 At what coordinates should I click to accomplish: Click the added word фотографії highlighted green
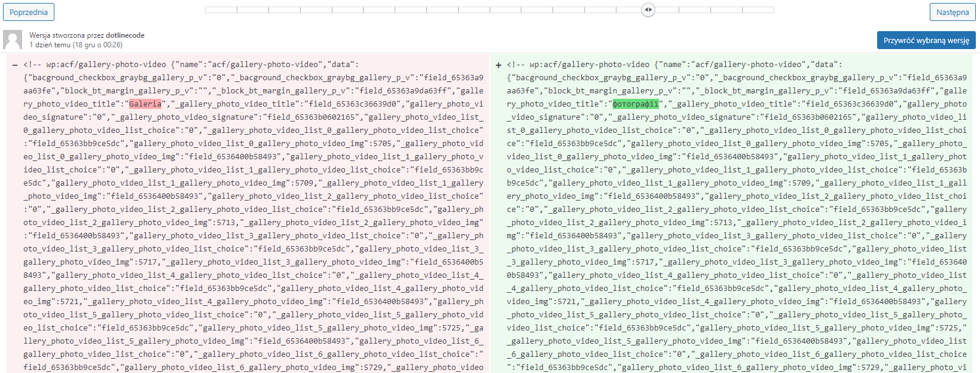coord(636,104)
